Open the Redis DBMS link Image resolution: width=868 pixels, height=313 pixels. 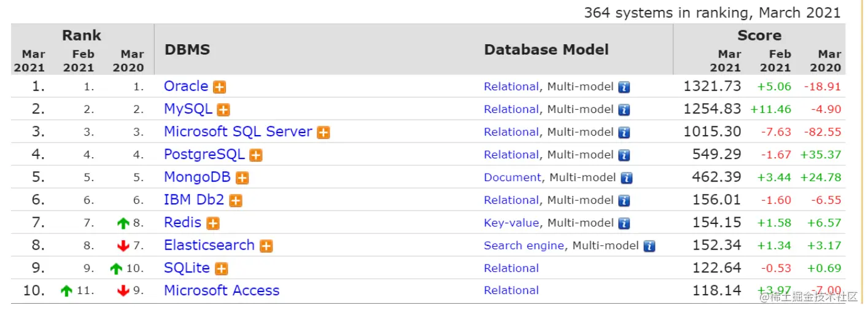(183, 223)
